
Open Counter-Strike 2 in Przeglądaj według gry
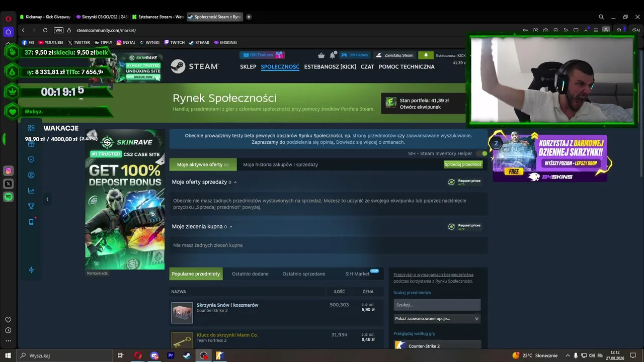point(437,346)
